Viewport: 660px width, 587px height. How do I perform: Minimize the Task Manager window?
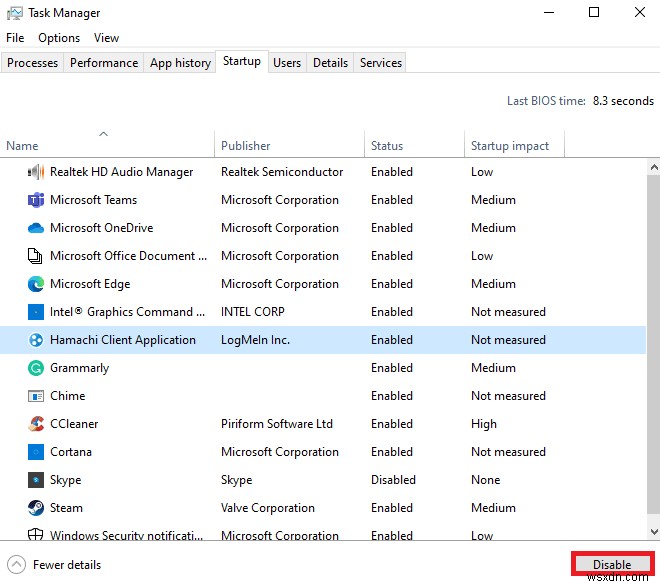(548, 12)
